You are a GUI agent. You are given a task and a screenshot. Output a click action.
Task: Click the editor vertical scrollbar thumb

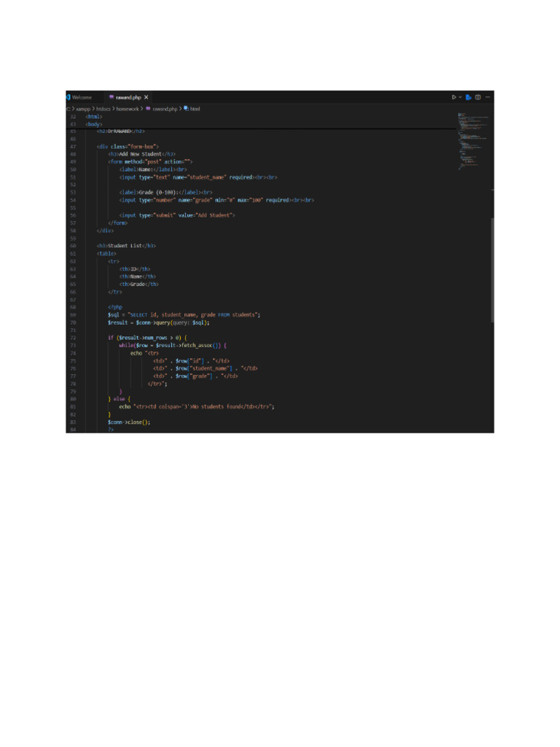coord(492,270)
